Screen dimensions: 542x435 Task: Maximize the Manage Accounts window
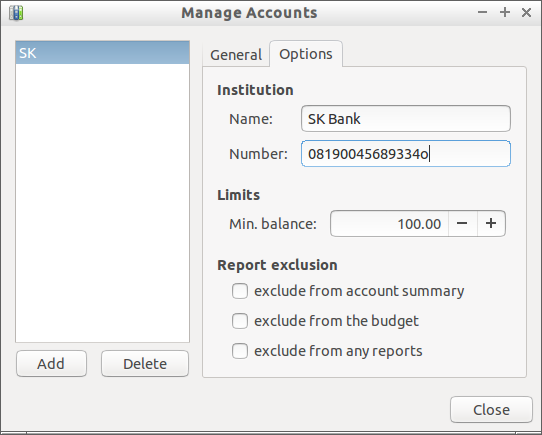(505, 13)
